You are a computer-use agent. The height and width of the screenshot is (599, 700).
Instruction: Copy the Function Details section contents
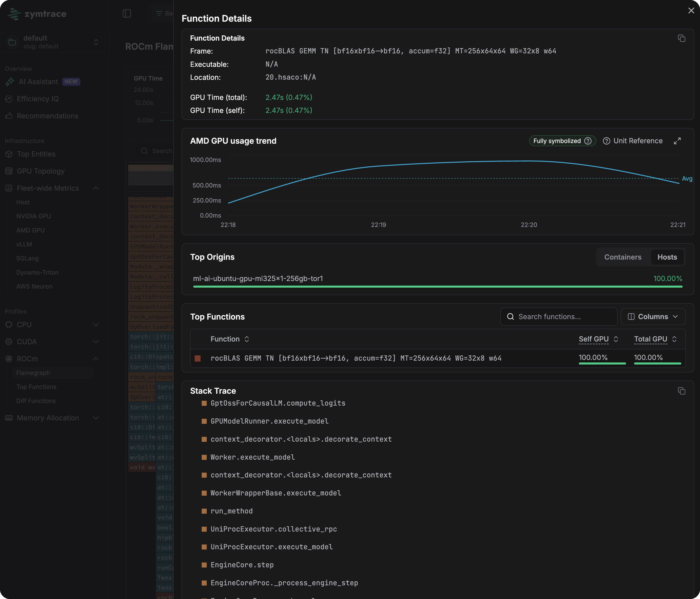pos(682,38)
